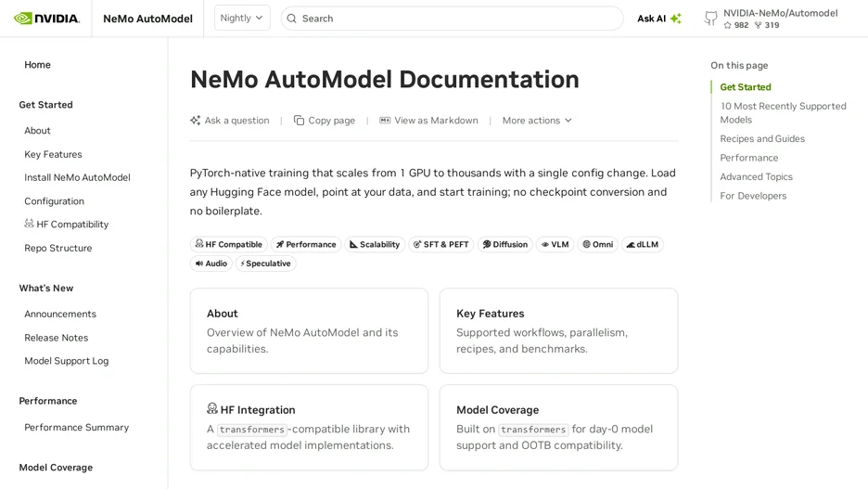Click the Get Started sidebar heading
The image size is (868, 489).
(x=46, y=105)
